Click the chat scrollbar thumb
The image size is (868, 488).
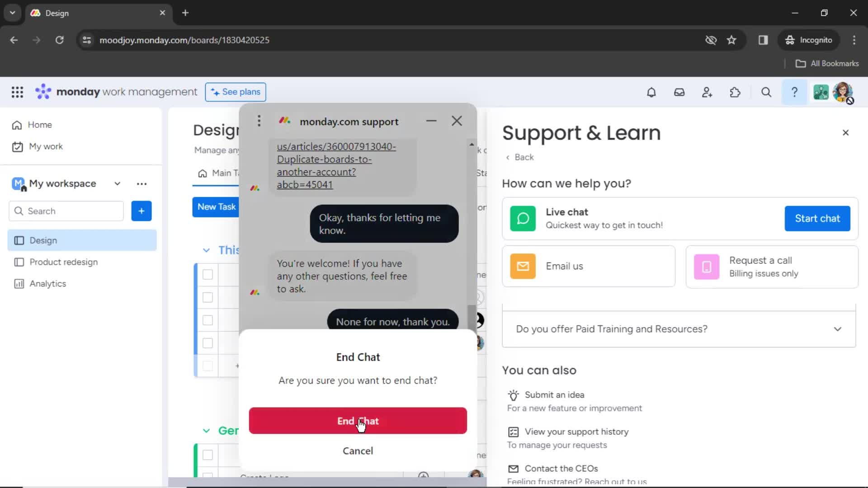472,316
